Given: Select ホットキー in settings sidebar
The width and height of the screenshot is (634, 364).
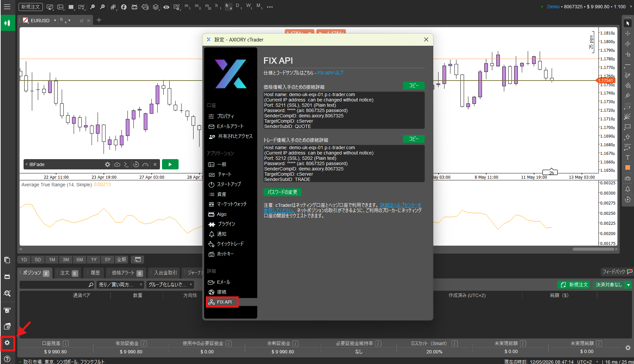Looking at the screenshot, I should pyautogui.click(x=225, y=254).
